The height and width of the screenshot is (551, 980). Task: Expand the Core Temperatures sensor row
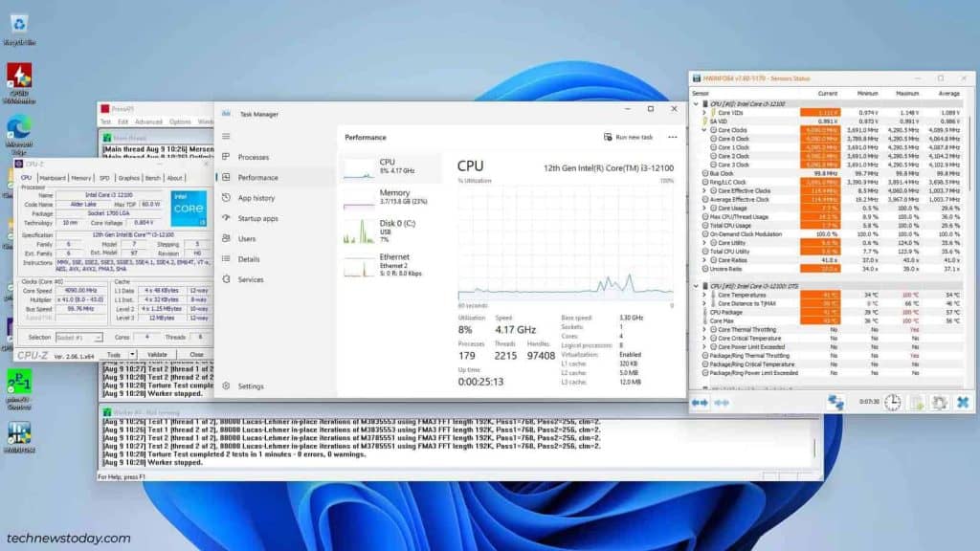click(704, 295)
